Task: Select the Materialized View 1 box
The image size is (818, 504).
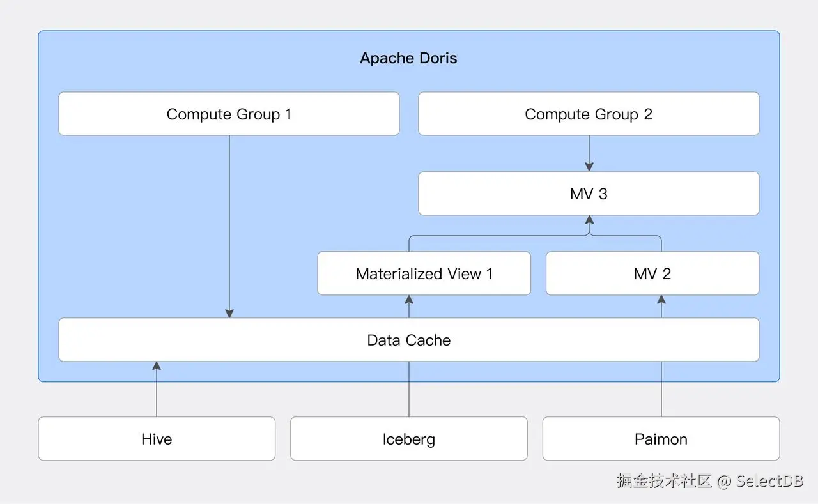Action: (424, 274)
